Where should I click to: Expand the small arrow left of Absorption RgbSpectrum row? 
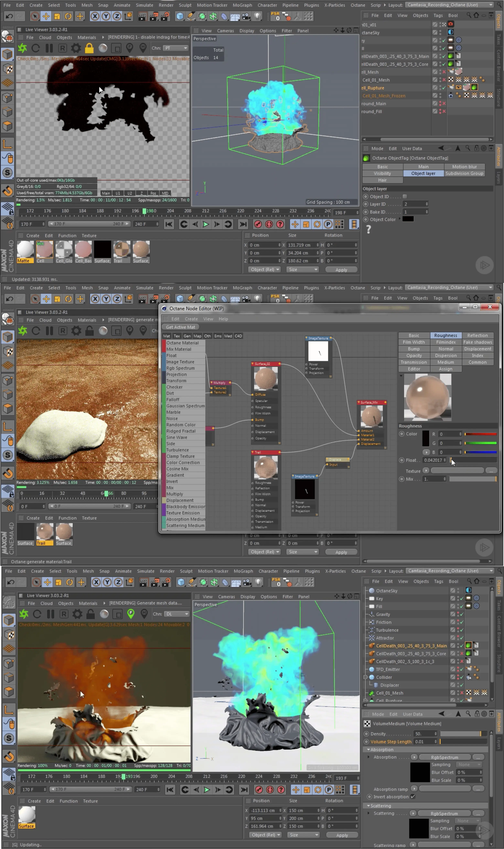[x=369, y=757]
